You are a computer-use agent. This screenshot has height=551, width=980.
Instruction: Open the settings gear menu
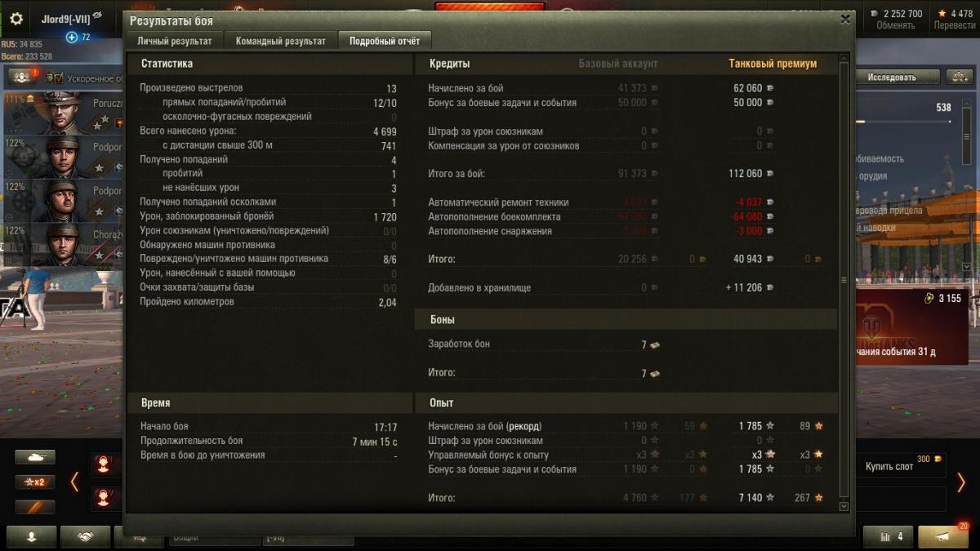tap(16, 18)
